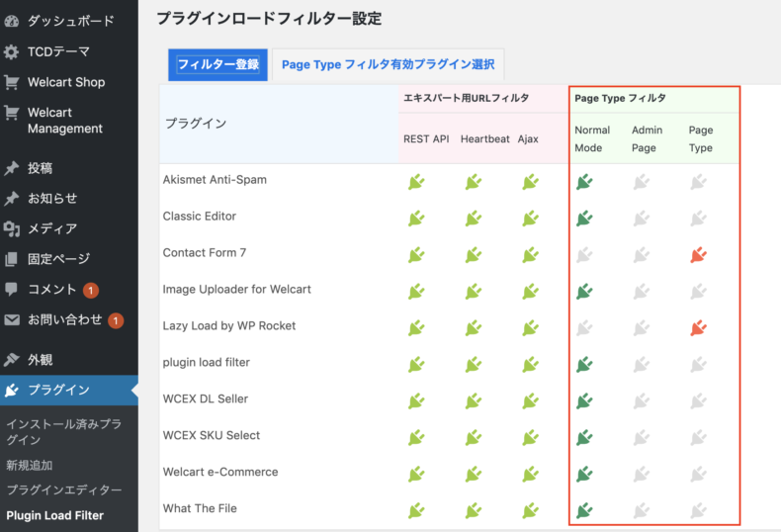The height and width of the screenshot is (532, 781).
Task: Toggle Welcart e-Commerce Admin Page plug
Action: pos(642,475)
